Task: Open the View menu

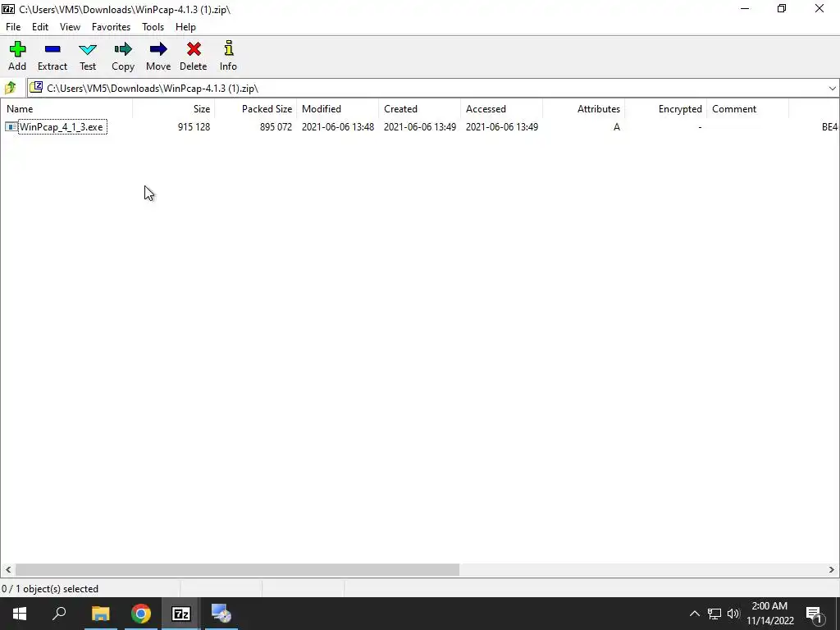Action: pyautogui.click(x=71, y=27)
